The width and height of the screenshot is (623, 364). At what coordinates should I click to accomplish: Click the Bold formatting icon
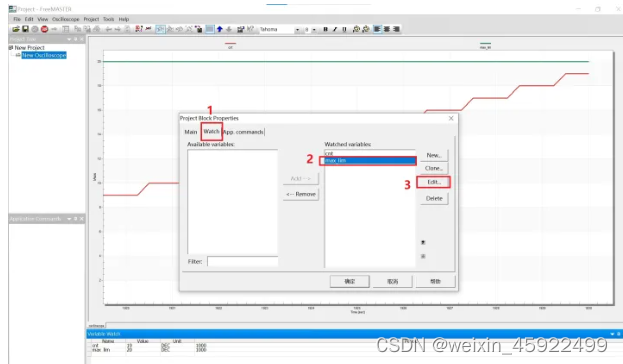(x=325, y=29)
